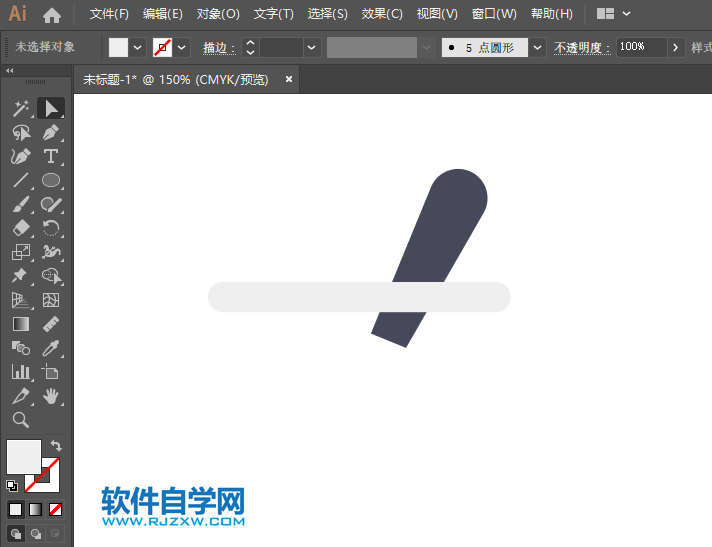Select the Warp tool
Screen dimensions: 712x547
coord(51,252)
